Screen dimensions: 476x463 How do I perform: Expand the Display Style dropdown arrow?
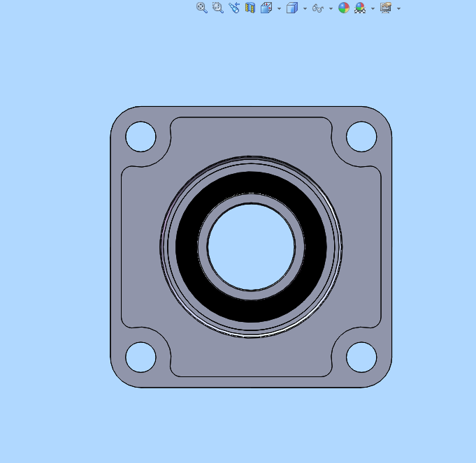coord(305,9)
